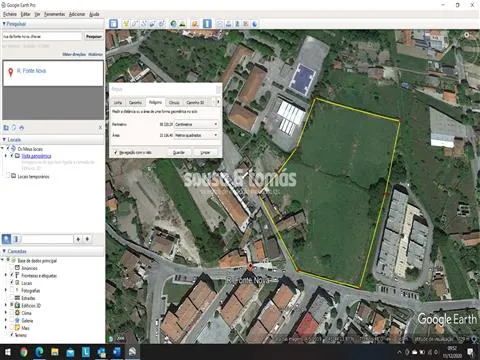Open File Explorer from the taskbar

click(x=55, y=352)
